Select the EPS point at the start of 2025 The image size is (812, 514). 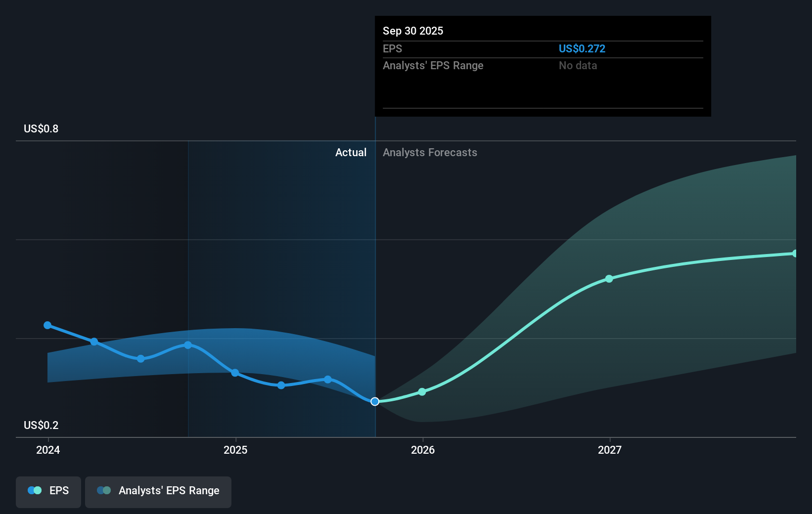pyautogui.click(x=235, y=373)
